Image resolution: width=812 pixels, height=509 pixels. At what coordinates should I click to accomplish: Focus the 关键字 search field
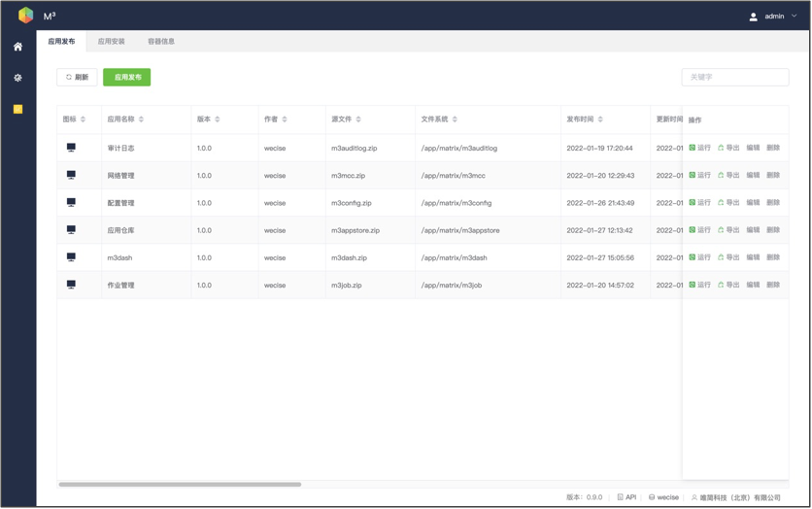point(734,77)
